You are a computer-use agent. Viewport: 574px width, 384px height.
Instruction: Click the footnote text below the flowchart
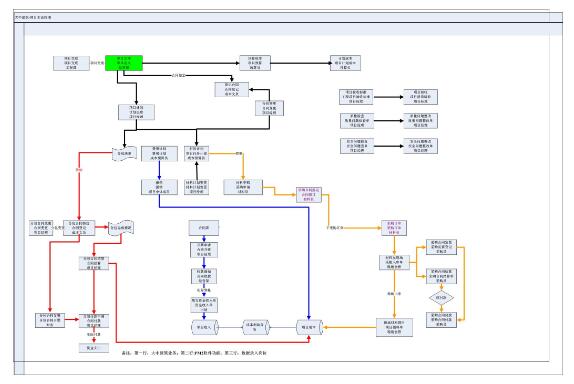click(x=194, y=353)
